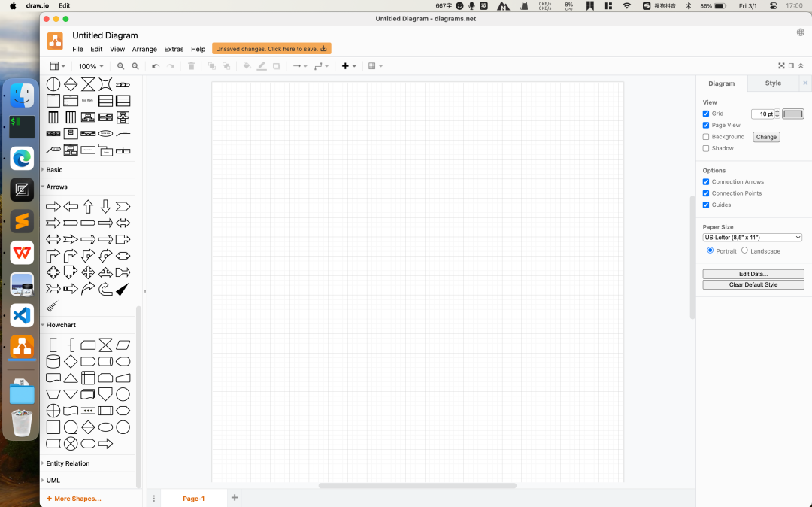Click the language globe icon

coord(801,32)
